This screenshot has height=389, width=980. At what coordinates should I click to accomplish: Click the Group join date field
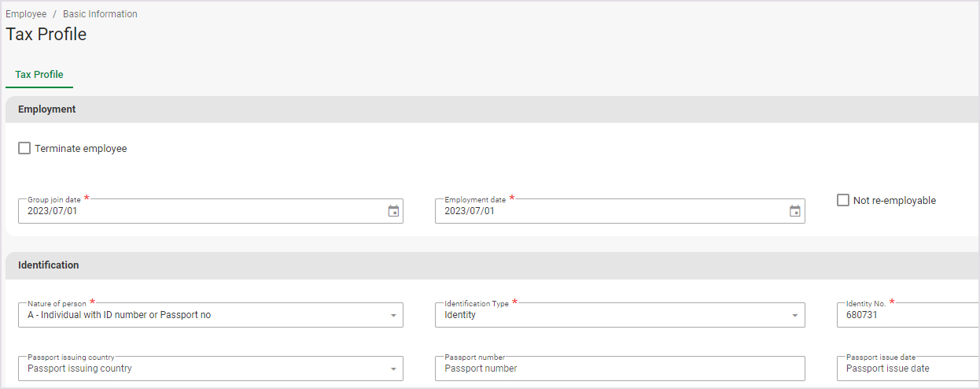(197, 211)
